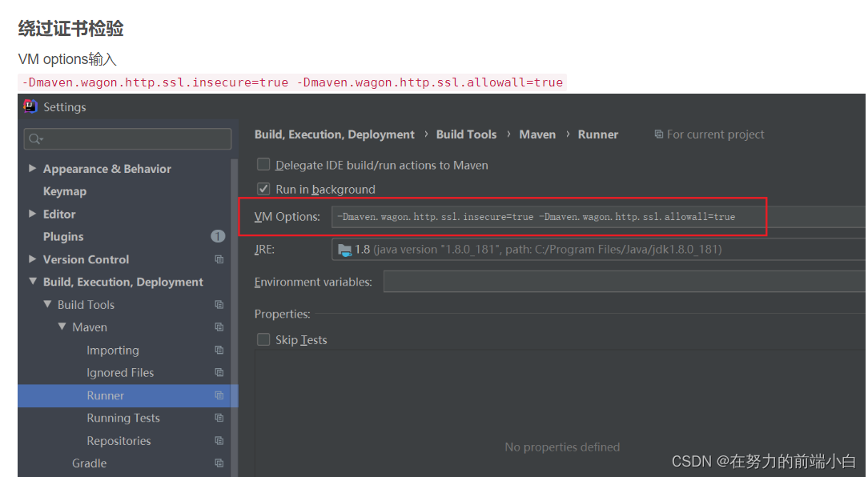
Task: Click the settings tree vertical scrollbar
Action: click(x=234, y=318)
